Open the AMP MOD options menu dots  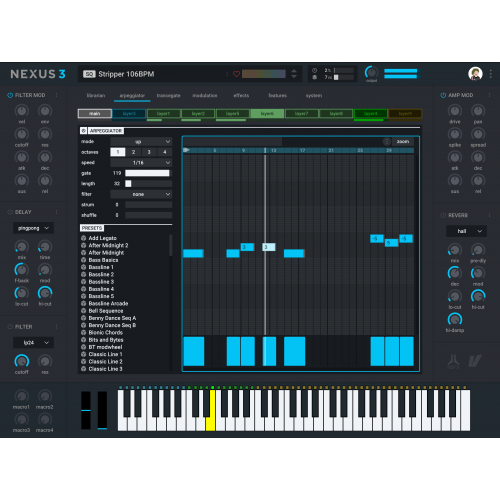pos(489,95)
